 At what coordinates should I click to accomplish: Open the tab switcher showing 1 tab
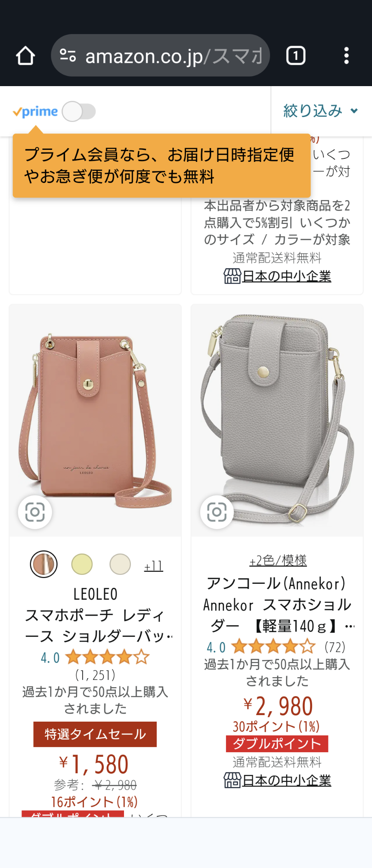(296, 56)
